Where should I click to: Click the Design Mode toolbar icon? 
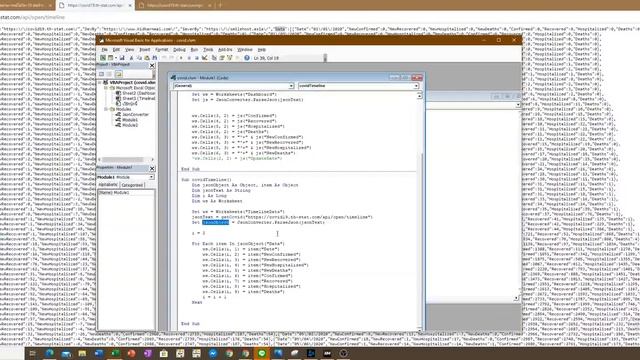[205, 58]
